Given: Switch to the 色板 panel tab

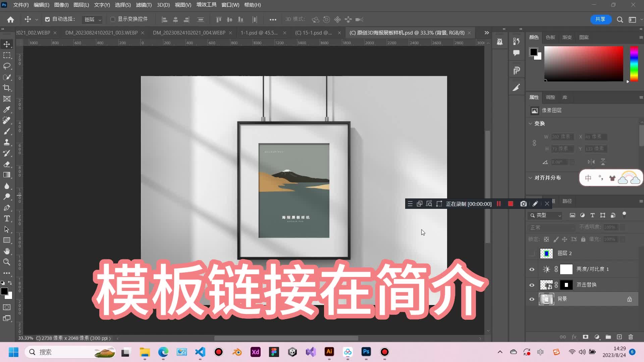Looking at the screenshot, I should (x=550, y=37).
